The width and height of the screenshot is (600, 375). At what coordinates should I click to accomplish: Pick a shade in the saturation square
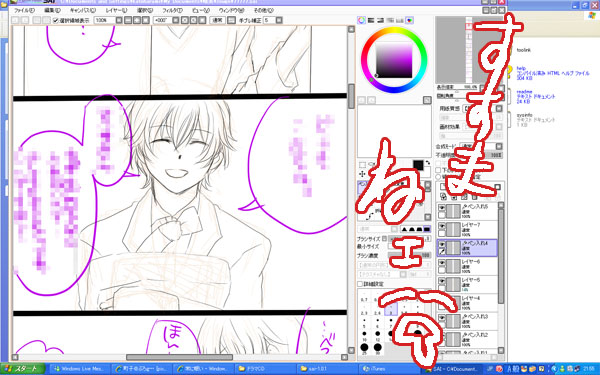click(394, 60)
